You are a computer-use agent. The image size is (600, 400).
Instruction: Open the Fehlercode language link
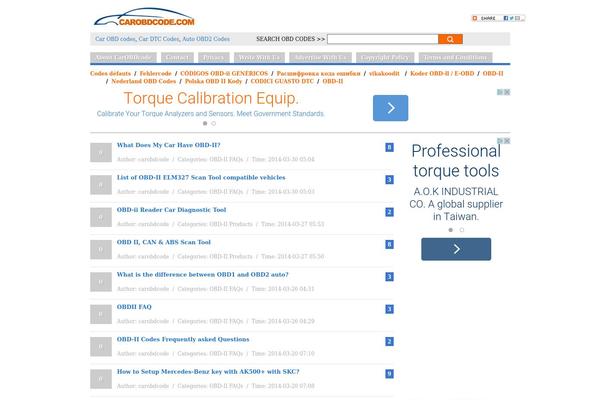(155, 73)
